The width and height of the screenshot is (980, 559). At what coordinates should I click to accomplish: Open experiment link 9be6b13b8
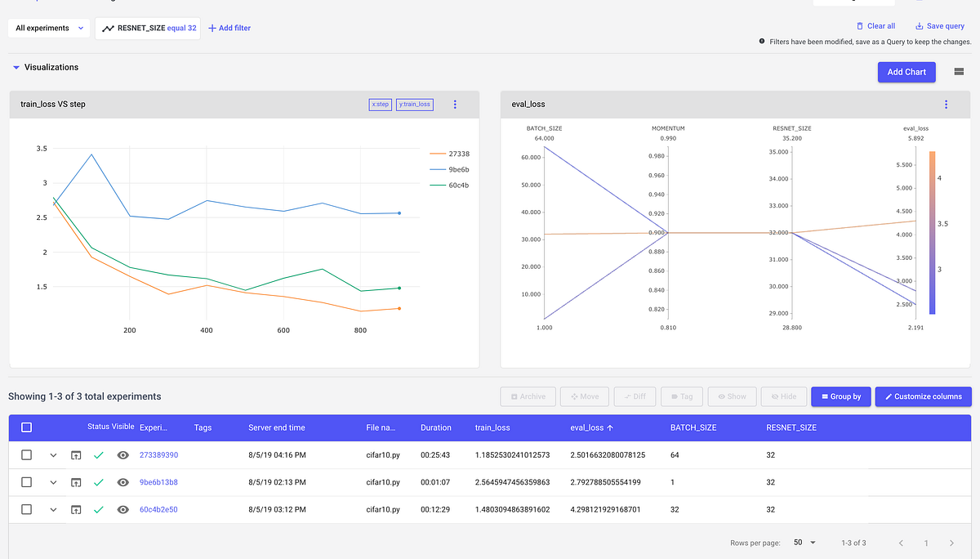click(157, 482)
